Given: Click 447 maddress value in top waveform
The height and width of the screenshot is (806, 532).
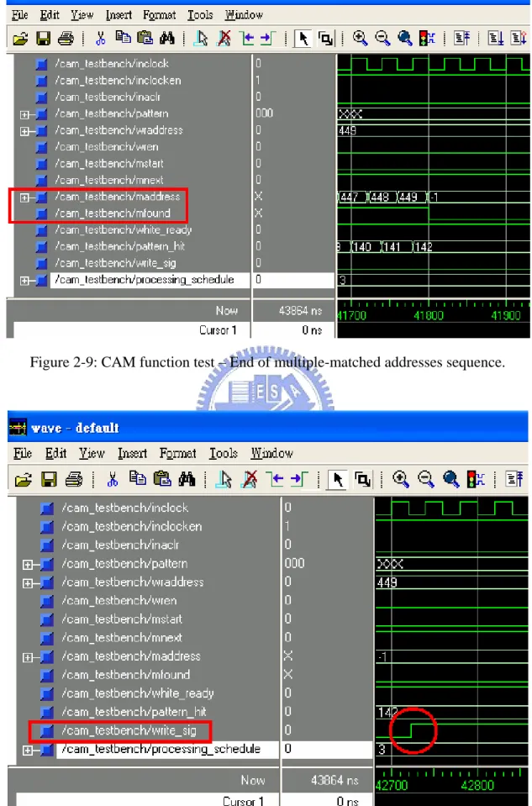Looking at the screenshot, I should [350, 197].
